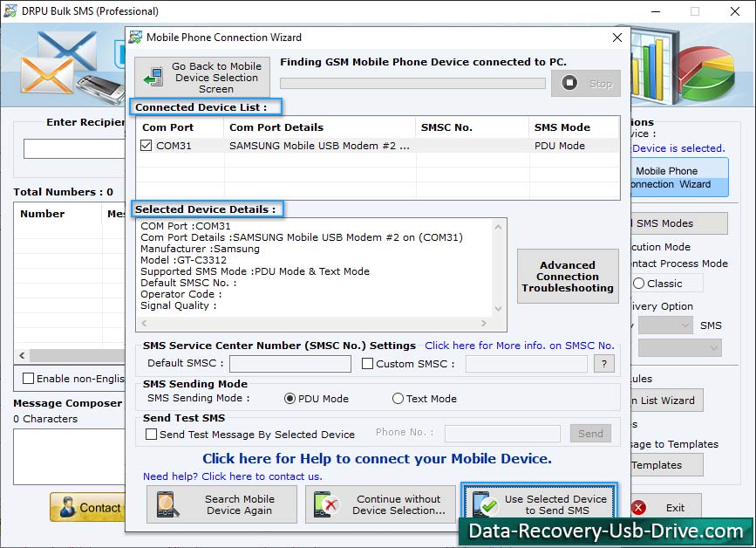The width and height of the screenshot is (756, 548).
Task: Click the Stop search button
Action: (586, 84)
